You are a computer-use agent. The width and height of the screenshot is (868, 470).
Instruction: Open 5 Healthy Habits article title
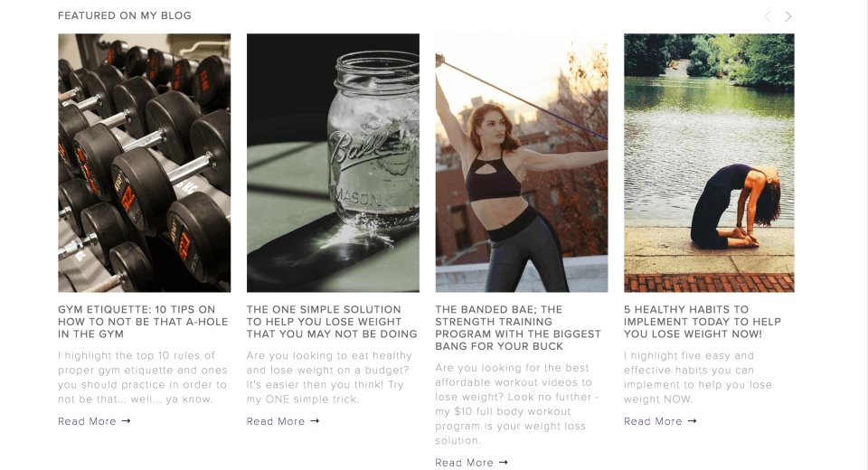[702, 322]
